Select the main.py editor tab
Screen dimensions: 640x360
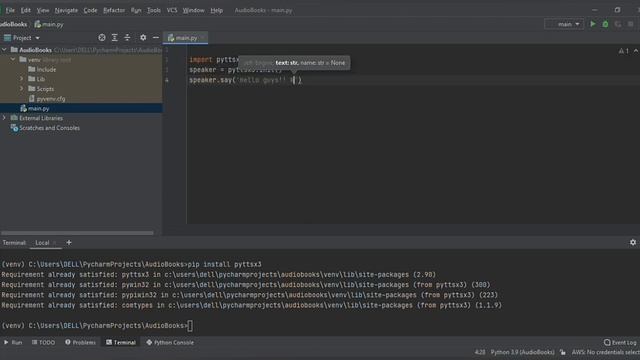(x=186, y=38)
